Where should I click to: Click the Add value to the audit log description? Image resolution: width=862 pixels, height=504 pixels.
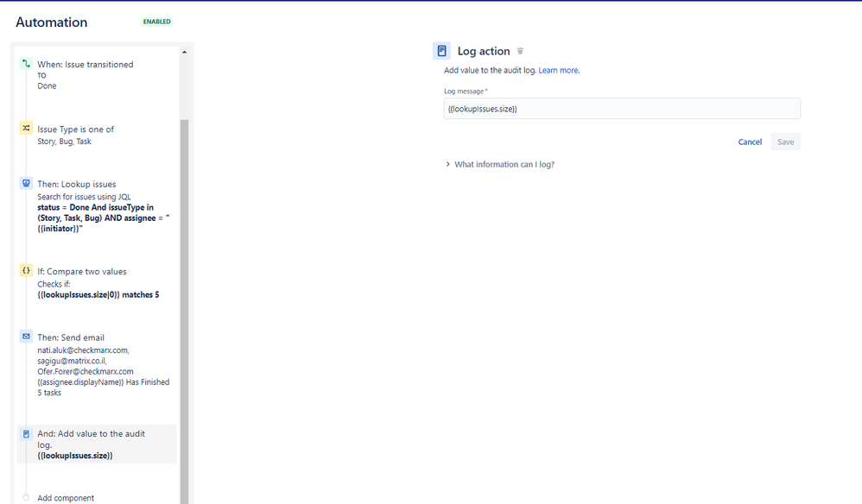[491, 70]
